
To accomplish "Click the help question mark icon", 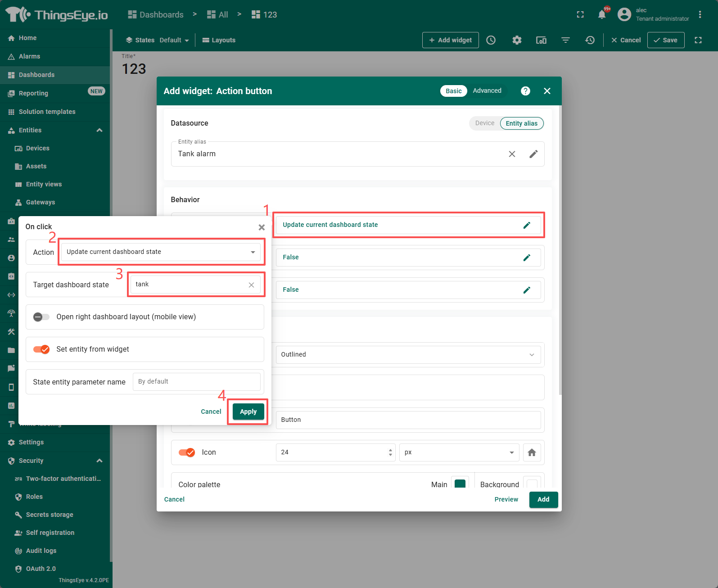I will 525,91.
